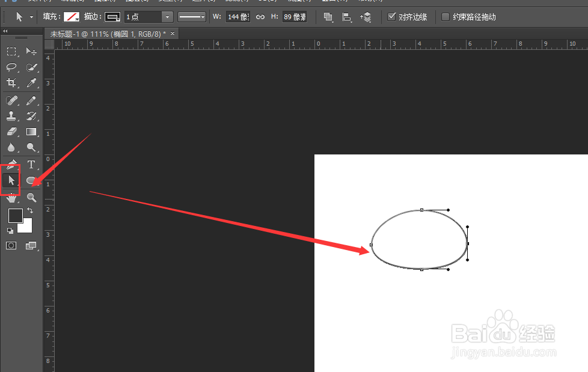Select the Eraser tool

click(x=11, y=132)
